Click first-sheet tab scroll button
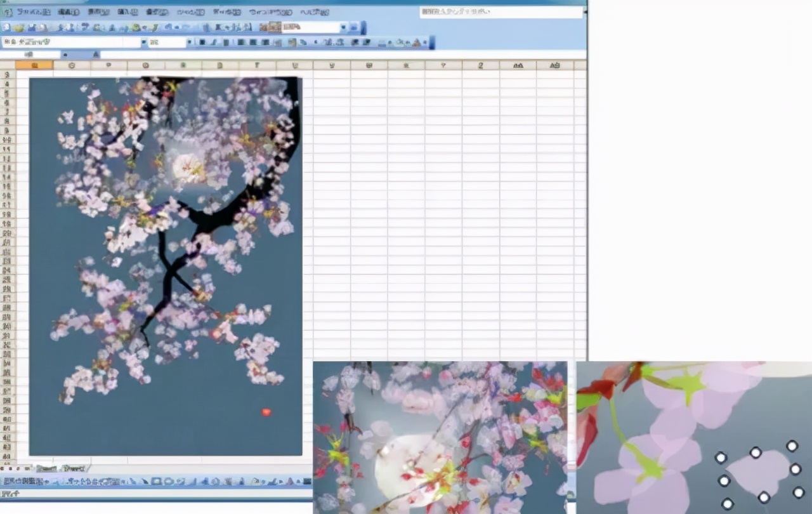The width and height of the screenshot is (812, 514). coord(2,468)
